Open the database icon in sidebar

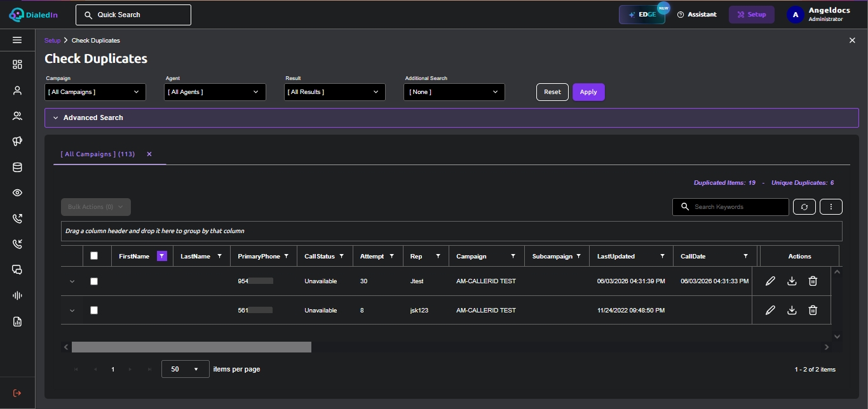tap(17, 168)
